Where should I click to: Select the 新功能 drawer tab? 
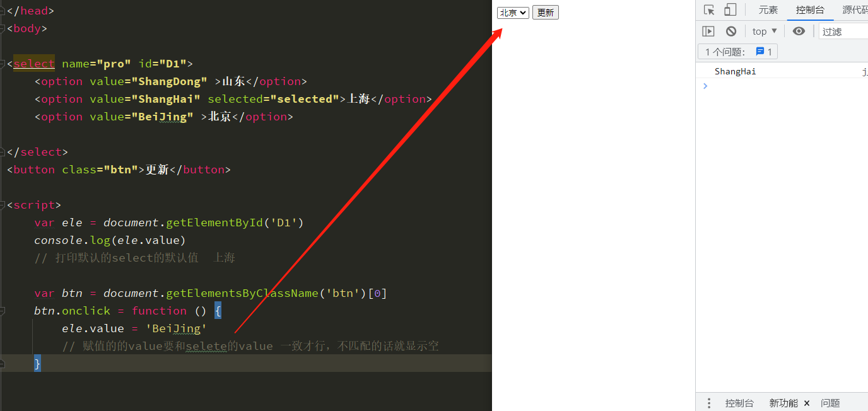coord(783,403)
